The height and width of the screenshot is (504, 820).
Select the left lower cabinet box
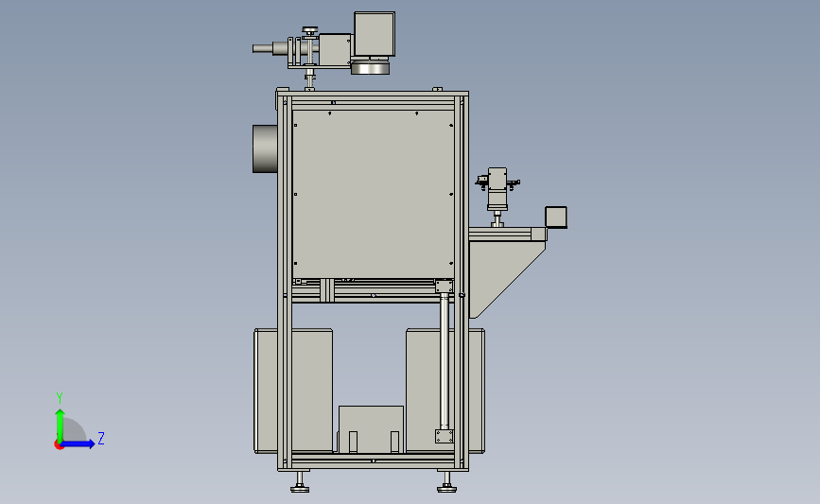293,391
